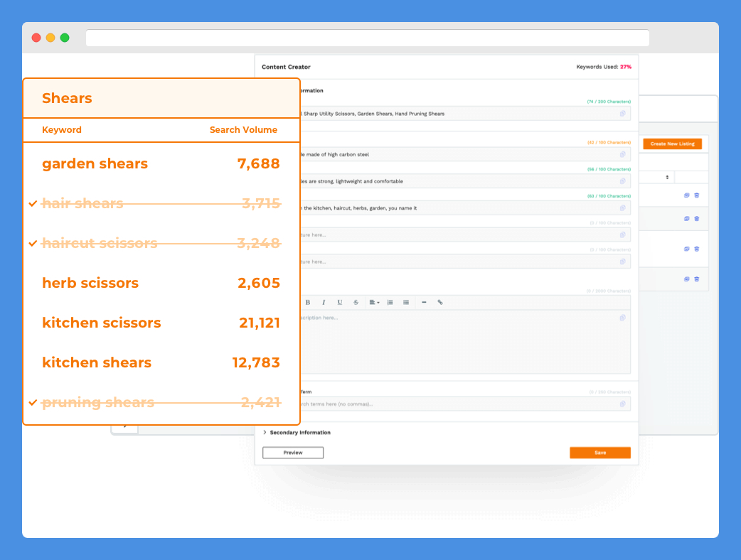This screenshot has height=560, width=741.
Task: Duplicate the first listing row in background table
Action: (687, 195)
